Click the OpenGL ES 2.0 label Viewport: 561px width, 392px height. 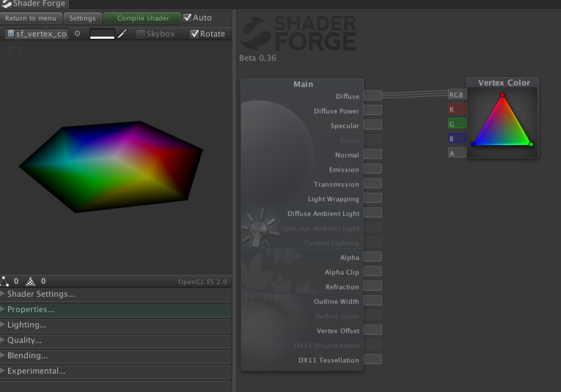pyautogui.click(x=202, y=282)
